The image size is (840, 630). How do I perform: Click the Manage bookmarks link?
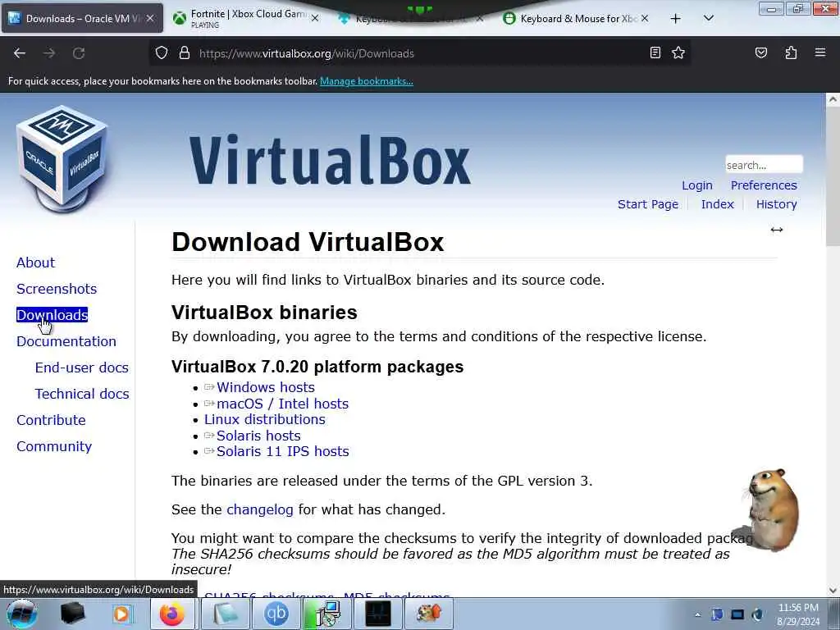367,81
